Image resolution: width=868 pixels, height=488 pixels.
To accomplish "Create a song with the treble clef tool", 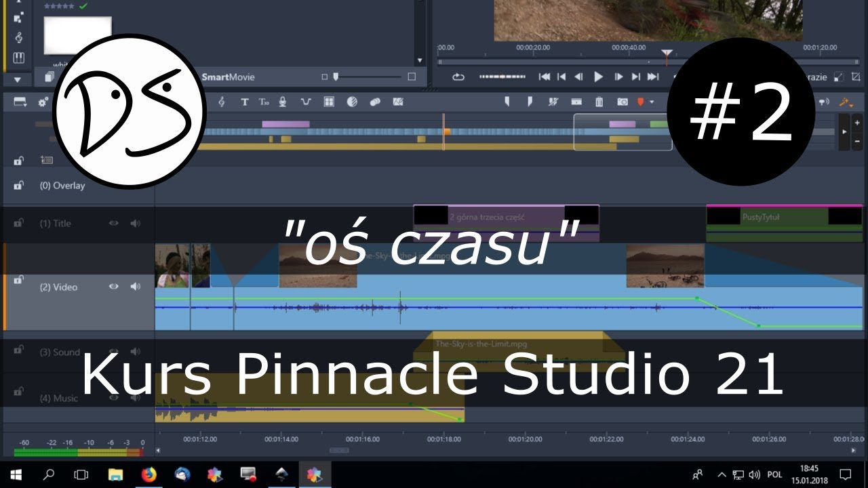I will (x=221, y=102).
